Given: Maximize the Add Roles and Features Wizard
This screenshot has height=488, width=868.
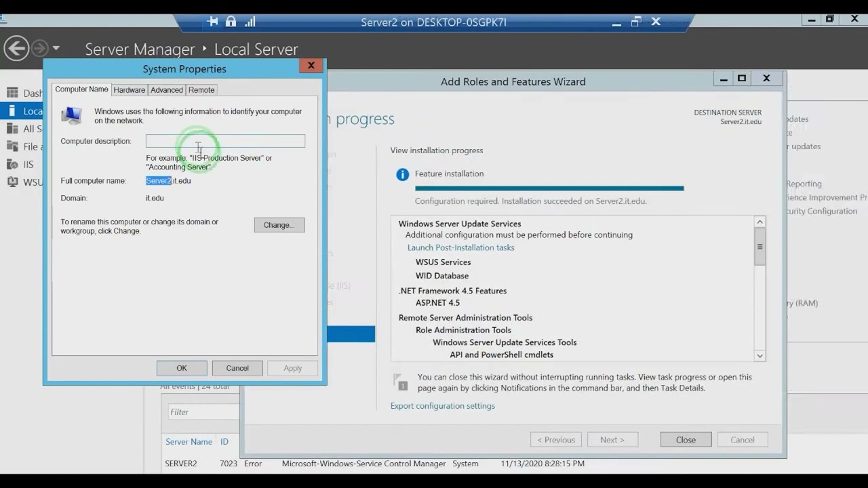Looking at the screenshot, I should pyautogui.click(x=742, y=79).
